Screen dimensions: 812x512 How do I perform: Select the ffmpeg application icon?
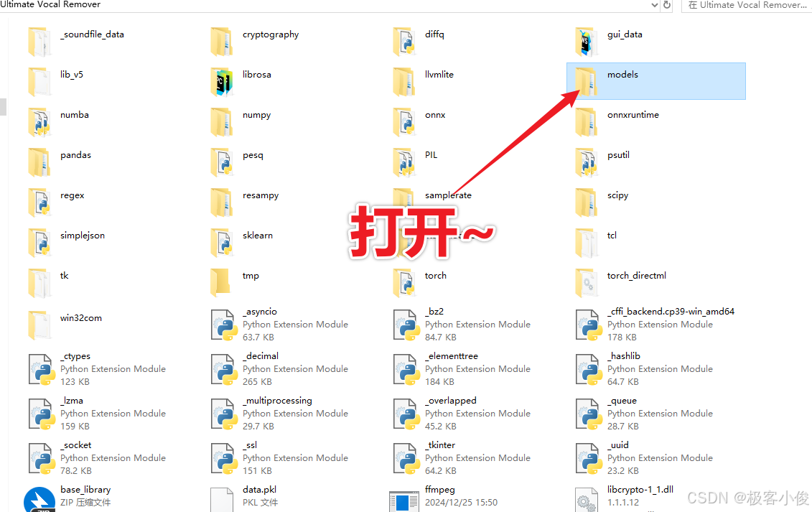click(x=404, y=501)
